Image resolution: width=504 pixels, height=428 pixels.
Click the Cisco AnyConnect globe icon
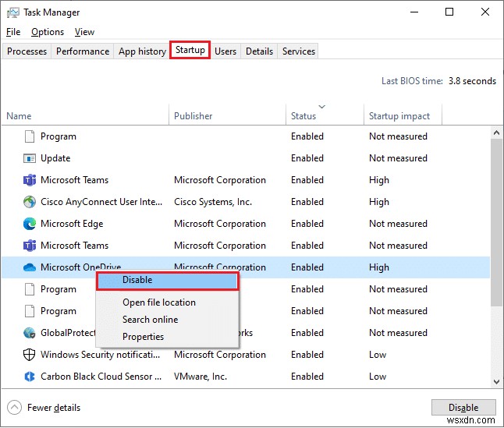pyautogui.click(x=29, y=202)
